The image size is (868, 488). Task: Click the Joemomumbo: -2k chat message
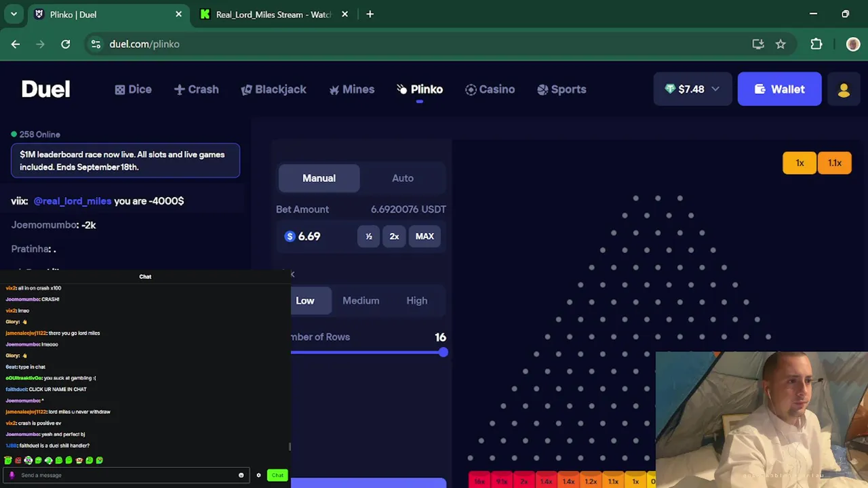click(x=54, y=225)
